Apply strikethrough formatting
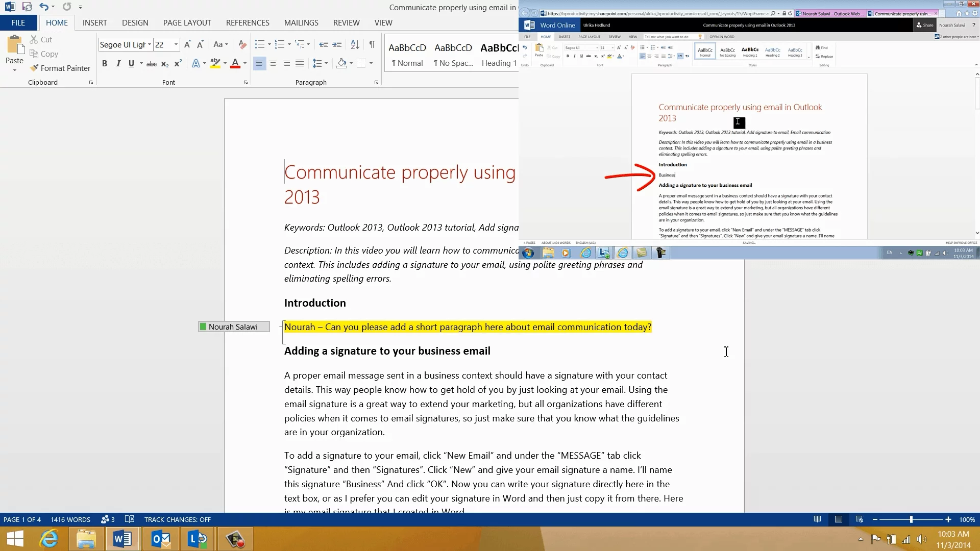Screen dimensions: 980x551 point(151,64)
